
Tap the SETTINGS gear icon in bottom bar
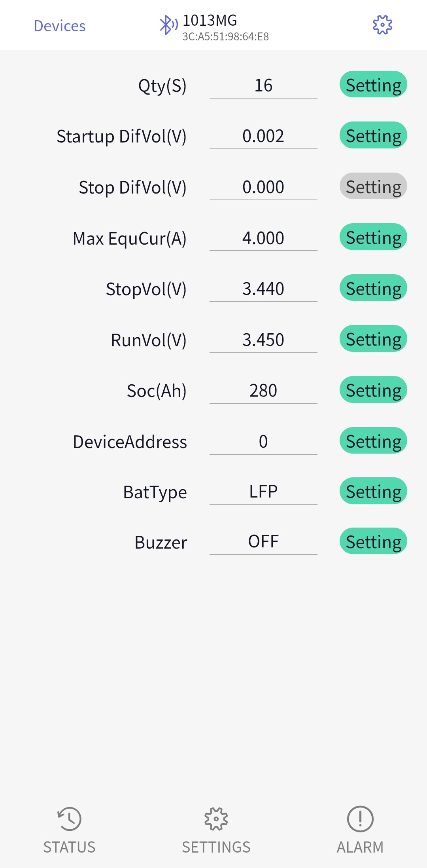(x=216, y=819)
